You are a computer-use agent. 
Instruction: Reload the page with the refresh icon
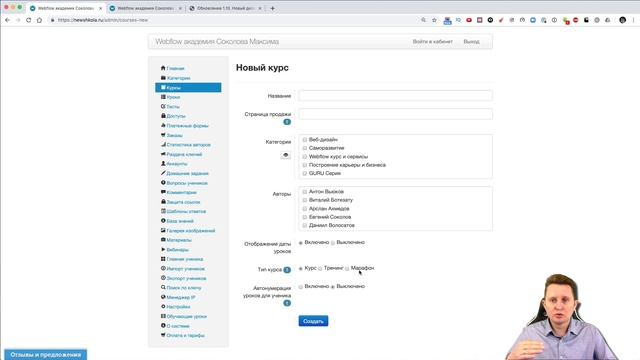29,20
